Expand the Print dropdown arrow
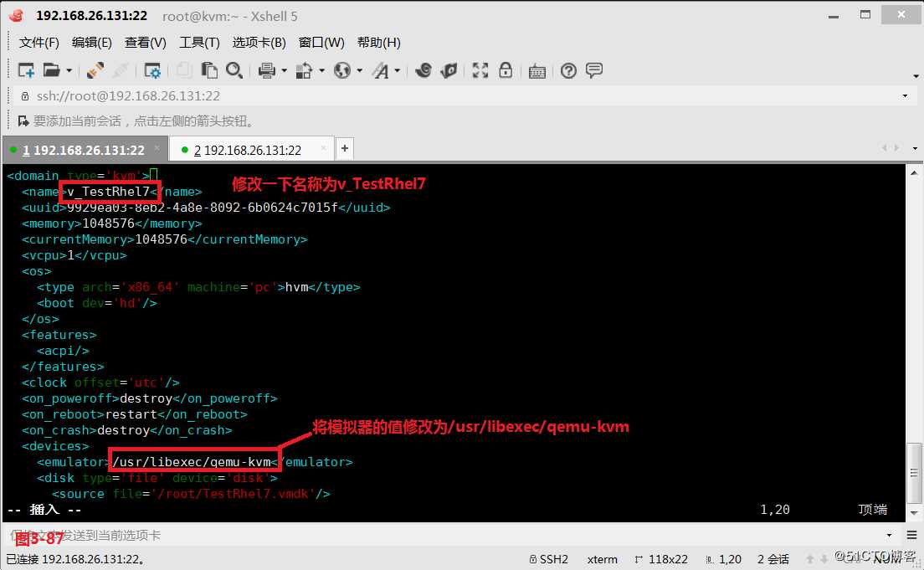The width and height of the screenshot is (924, 570). tap(284, 71)
